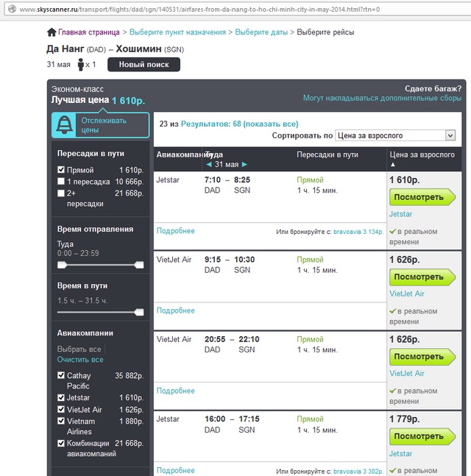Click the home icon in breadcrumb
471x476 pixels.
click(52, 32)
